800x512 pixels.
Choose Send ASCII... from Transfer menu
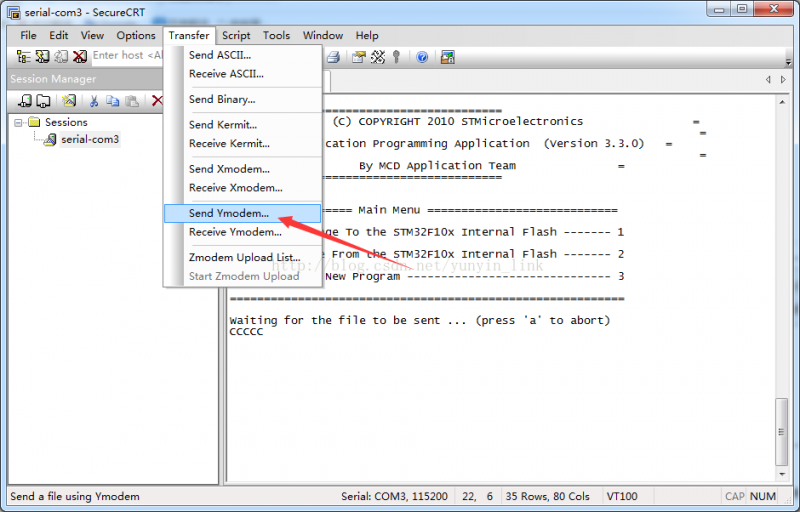[243, 55]
